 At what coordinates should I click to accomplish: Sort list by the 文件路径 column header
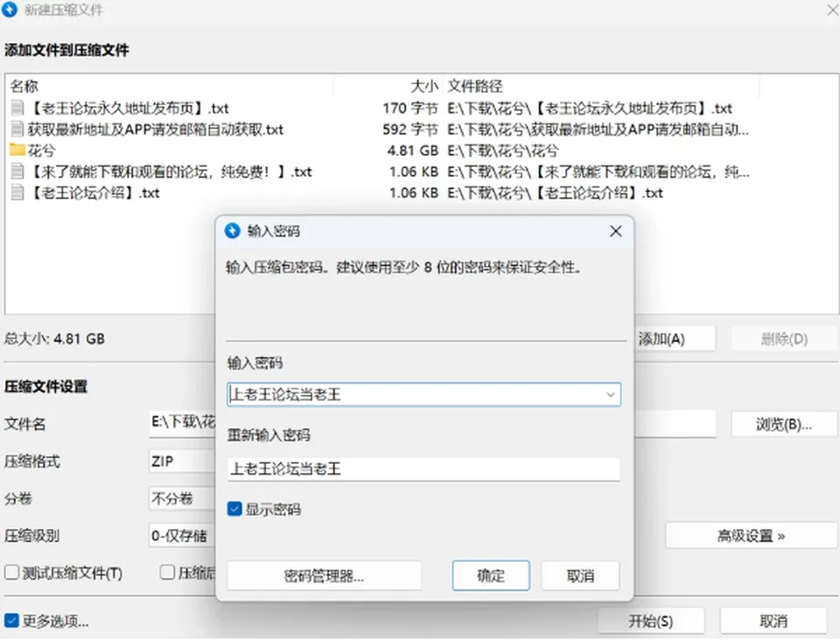pos(475,86)
